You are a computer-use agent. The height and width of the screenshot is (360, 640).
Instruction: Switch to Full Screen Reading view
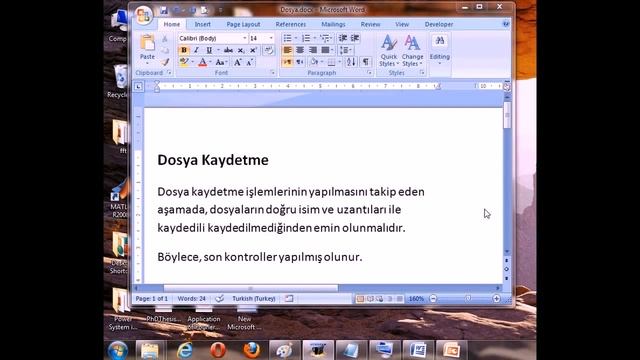pyautogui.click(x=370, y=299)
